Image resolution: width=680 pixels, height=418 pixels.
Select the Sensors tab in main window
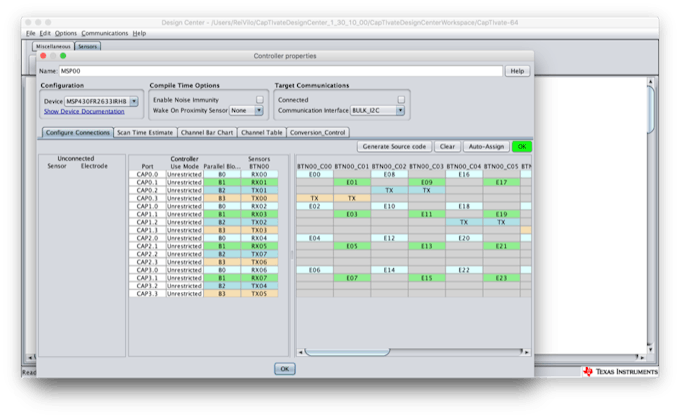[88, 46]
